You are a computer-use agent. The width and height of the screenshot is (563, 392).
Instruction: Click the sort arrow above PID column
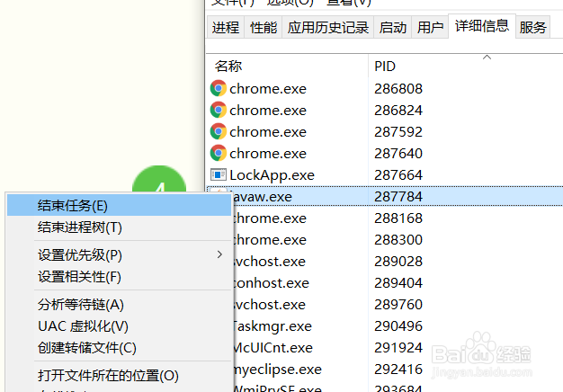click(487, 57)
